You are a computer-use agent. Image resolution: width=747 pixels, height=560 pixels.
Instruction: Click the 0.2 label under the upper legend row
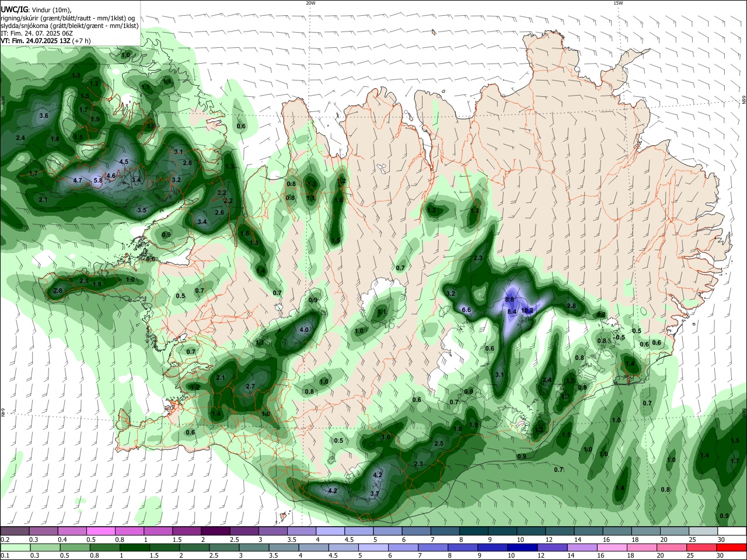point(5,540)
